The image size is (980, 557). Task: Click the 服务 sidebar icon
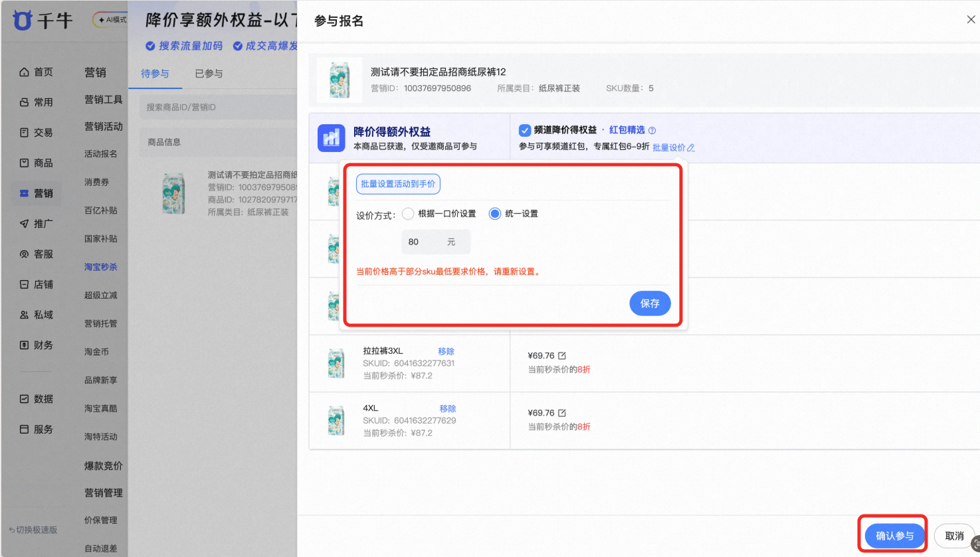click(x=25, y=430)
